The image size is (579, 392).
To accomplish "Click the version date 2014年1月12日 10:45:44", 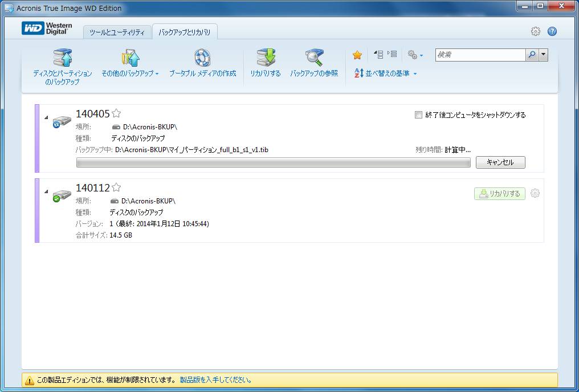I will point(172,224).
